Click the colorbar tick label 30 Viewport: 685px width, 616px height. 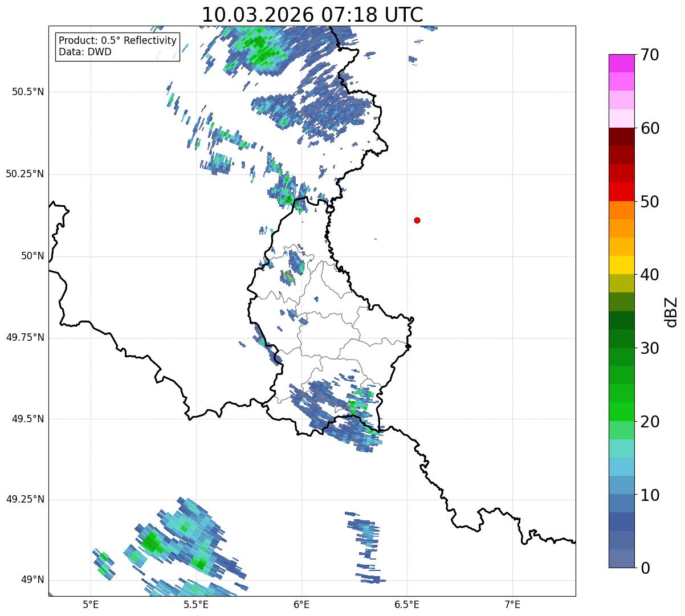650,349
